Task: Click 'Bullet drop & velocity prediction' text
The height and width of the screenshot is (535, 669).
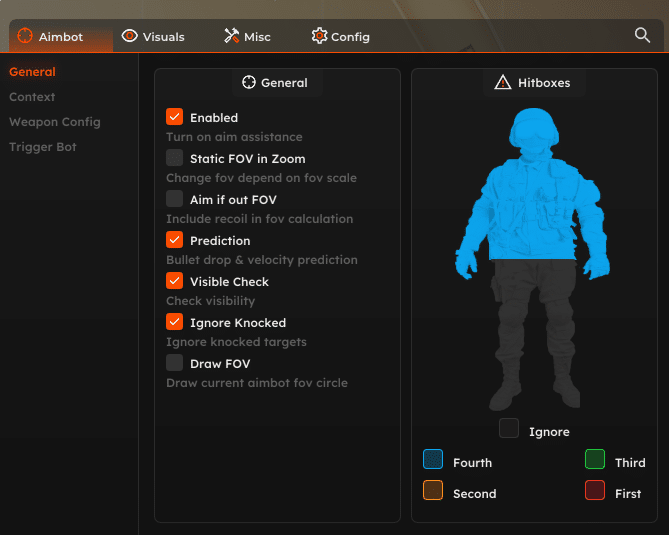Action: [262, 260]
